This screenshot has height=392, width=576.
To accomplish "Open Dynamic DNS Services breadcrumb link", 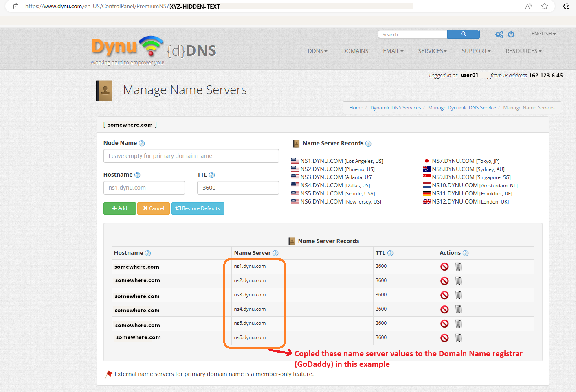I will 396,108.
